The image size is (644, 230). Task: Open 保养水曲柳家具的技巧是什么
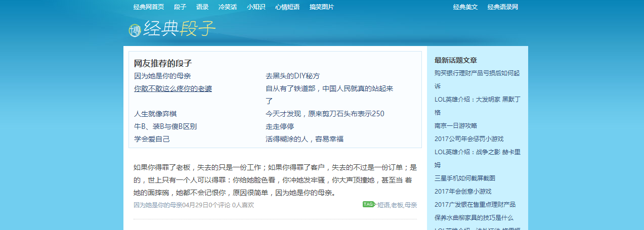tap(474, 217)
